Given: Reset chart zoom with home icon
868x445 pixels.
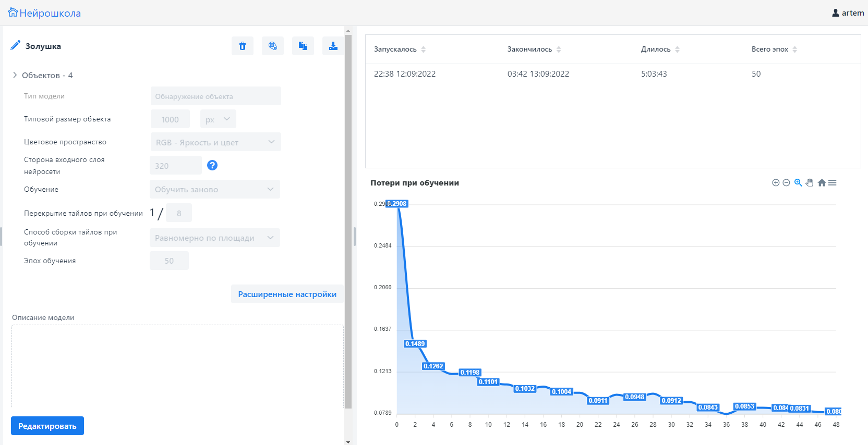Looking at the screenshot, I should point(822,183).
